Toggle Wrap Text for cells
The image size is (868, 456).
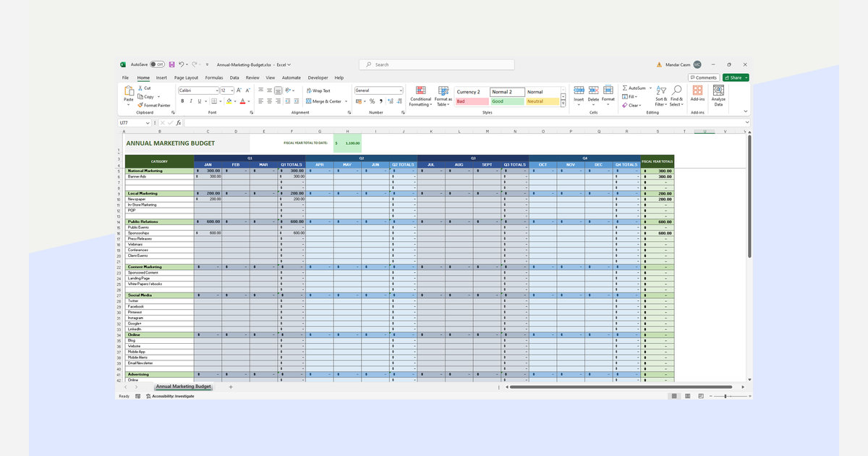(318, 90)
